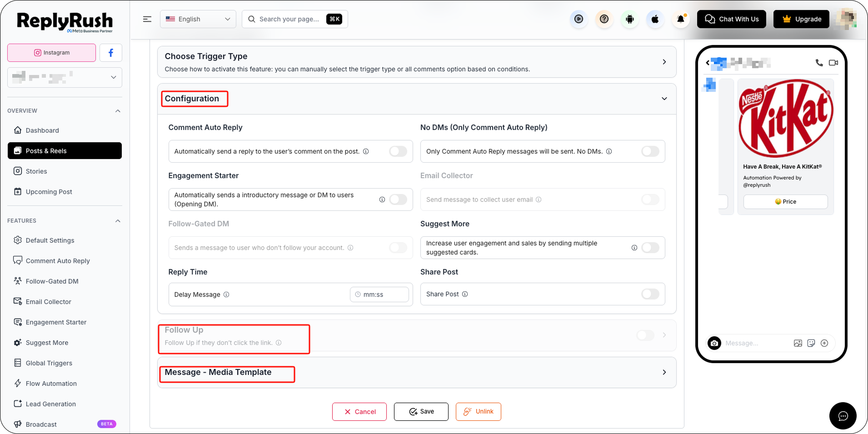868x434 pixels.
Task: Open Chat With Us
Action: tap(732, 19)
